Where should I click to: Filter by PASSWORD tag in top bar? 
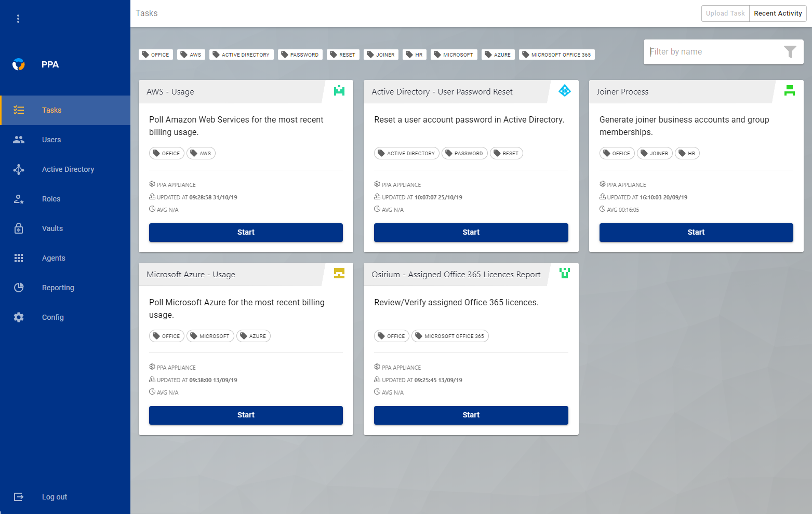click(300, 55)
